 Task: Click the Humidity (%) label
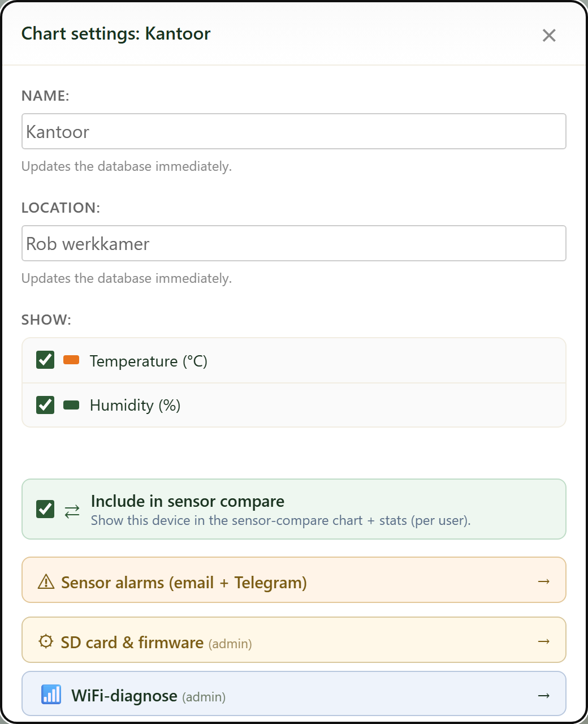tap(135, 405)
